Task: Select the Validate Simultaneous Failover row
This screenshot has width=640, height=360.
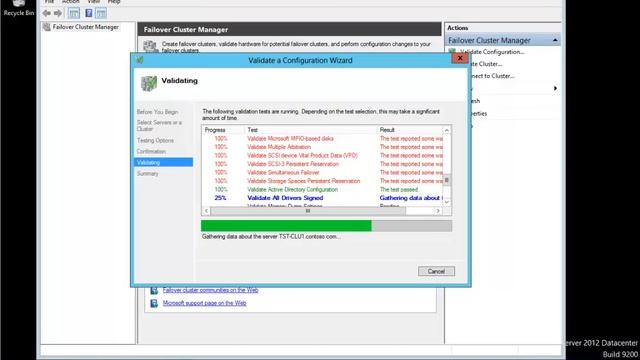Action: (x=322, y=173)
